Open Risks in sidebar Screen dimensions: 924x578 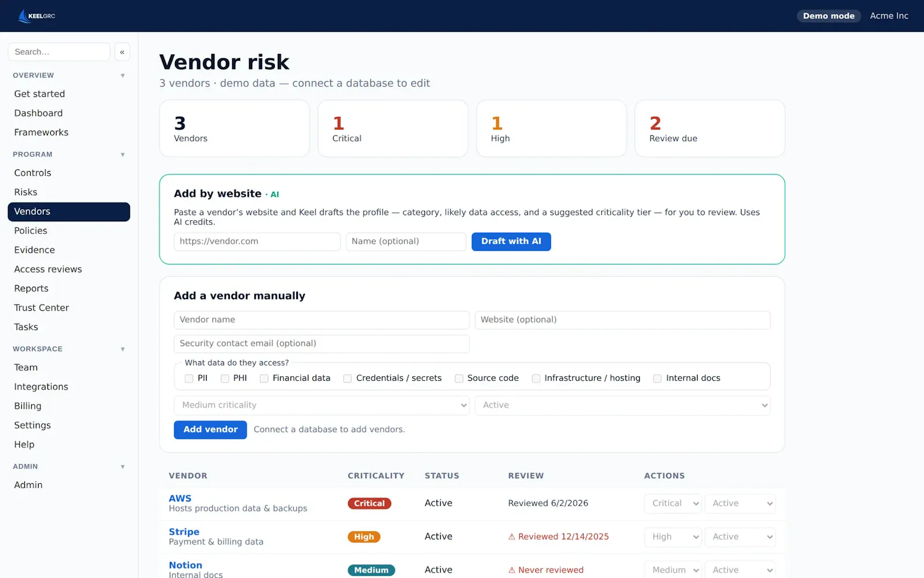69,192
